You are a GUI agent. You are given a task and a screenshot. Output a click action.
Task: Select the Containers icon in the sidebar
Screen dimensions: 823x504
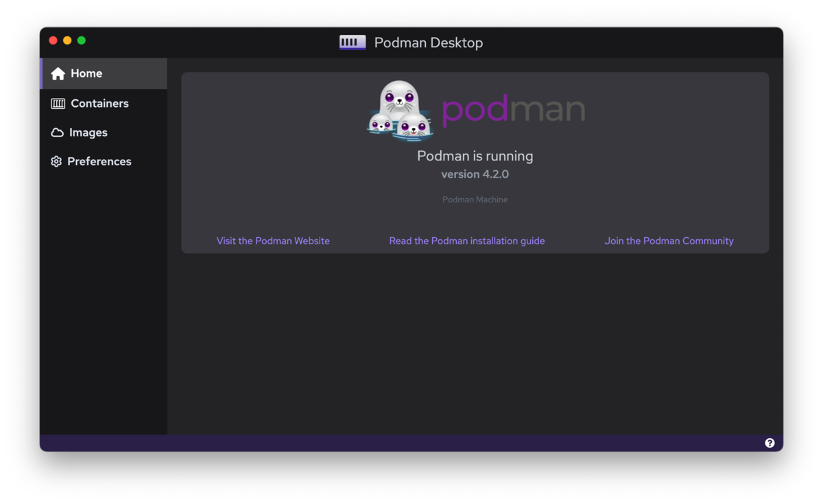tap(58, 103)
